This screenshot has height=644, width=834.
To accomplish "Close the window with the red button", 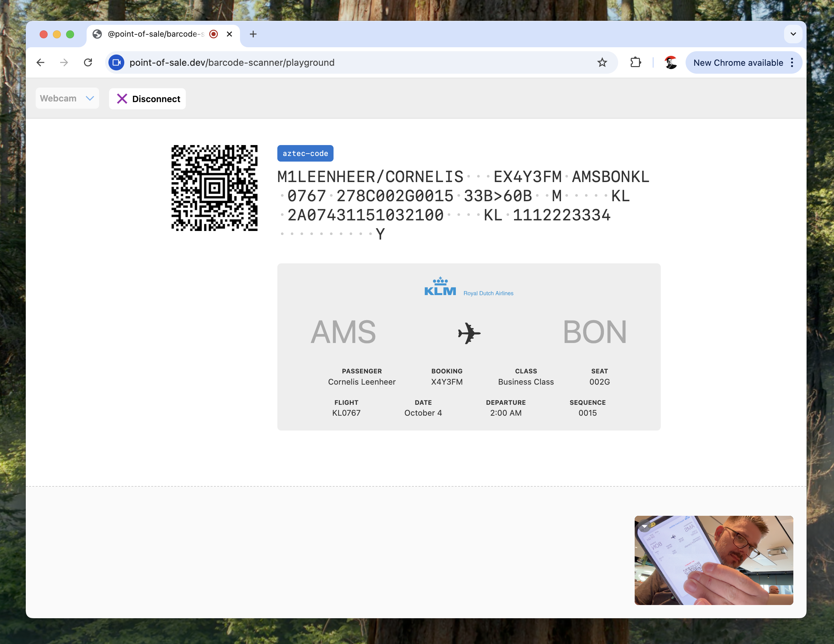I will point(44,34).
